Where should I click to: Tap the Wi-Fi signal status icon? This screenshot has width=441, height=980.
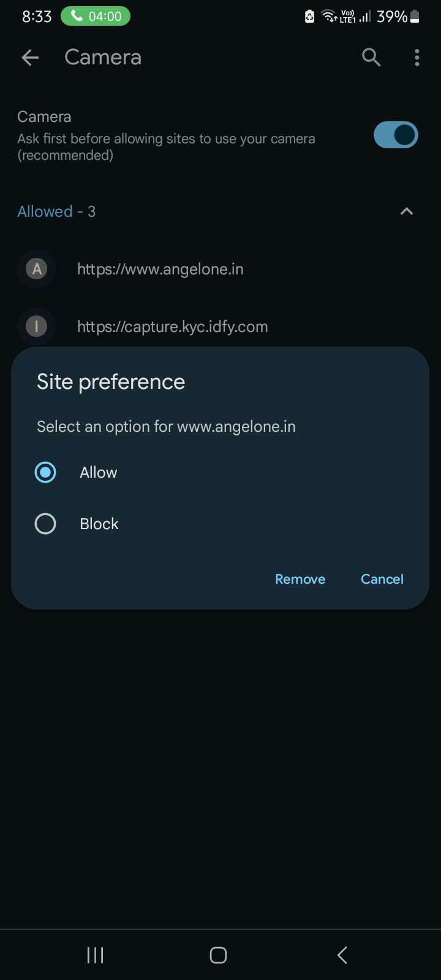pos(329,17)
